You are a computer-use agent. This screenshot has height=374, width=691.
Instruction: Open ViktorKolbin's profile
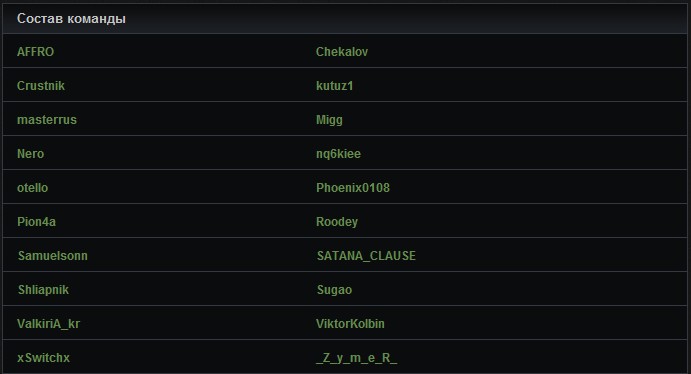pyautogui.click(x=350, y=324)
